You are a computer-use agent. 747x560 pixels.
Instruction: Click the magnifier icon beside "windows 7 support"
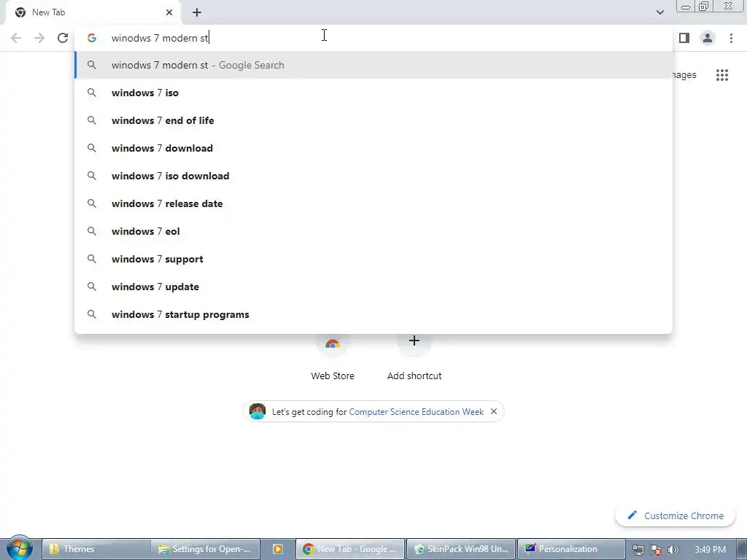tap(92, 259)
